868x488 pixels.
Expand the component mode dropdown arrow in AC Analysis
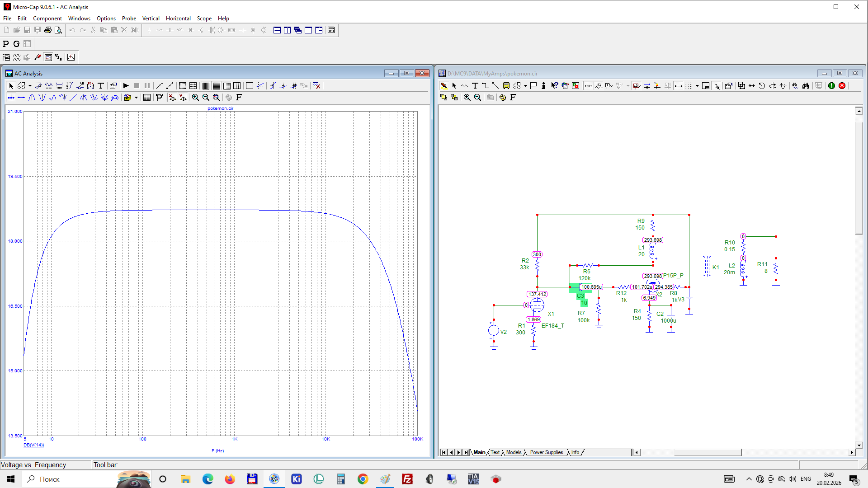click(30, 86)
